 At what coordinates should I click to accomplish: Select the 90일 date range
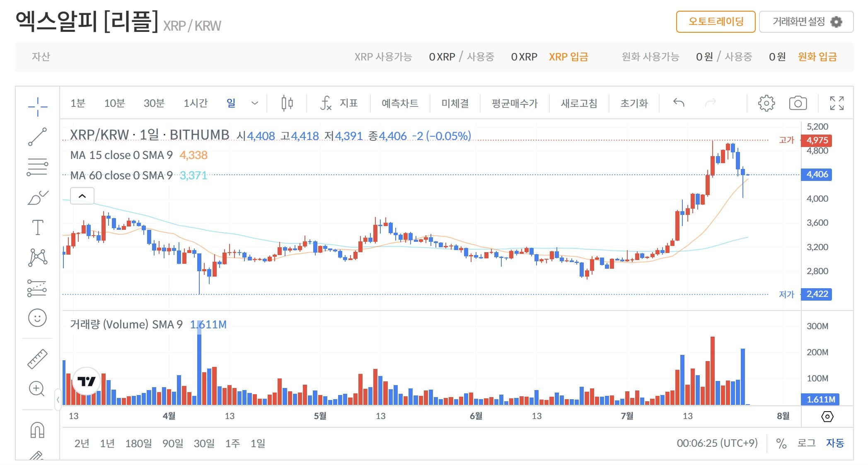[172, 443]
